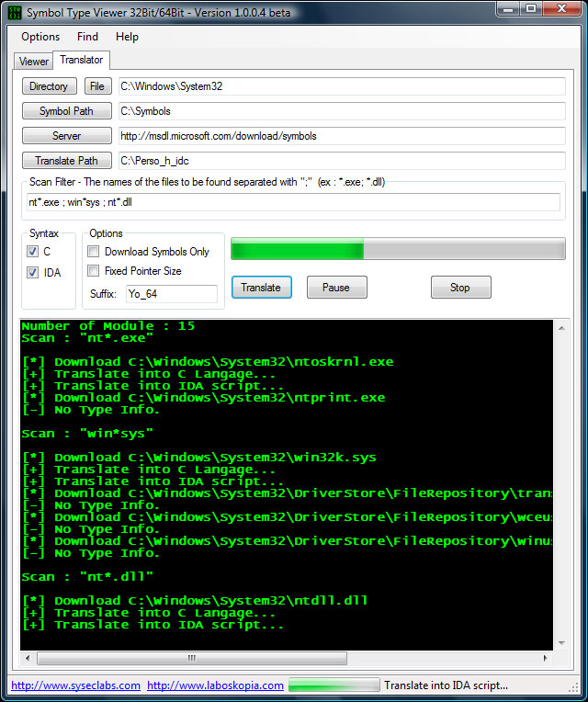
Task: Enable Download Symbols Only option
Action: [x=93, y=251]
